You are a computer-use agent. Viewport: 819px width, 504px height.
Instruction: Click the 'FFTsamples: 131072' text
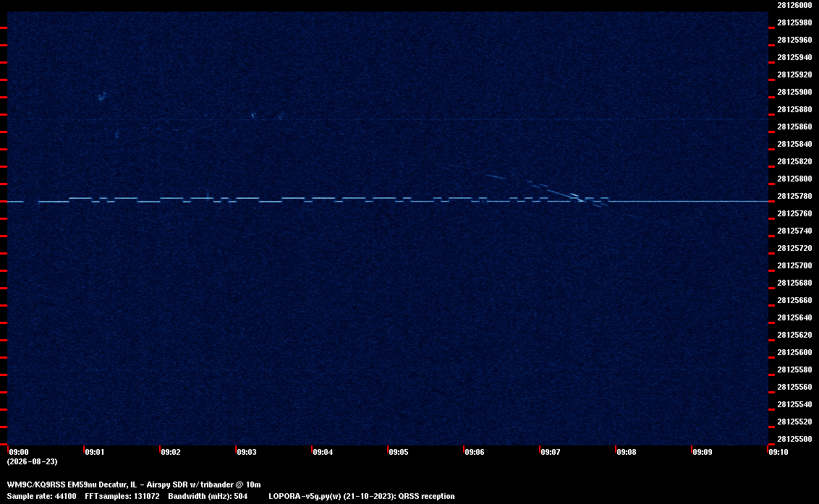coord(122,496)
